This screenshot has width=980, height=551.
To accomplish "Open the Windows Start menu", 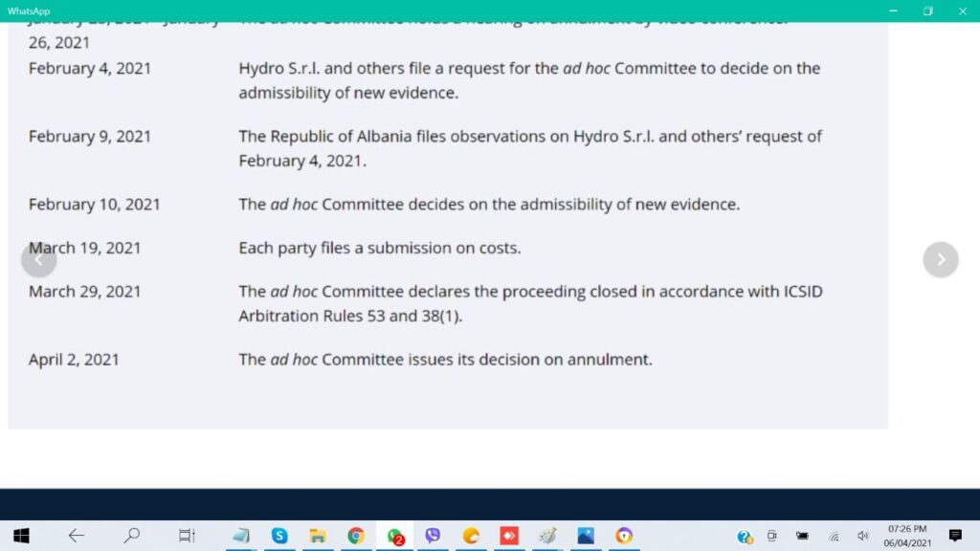I will (21, 536).
